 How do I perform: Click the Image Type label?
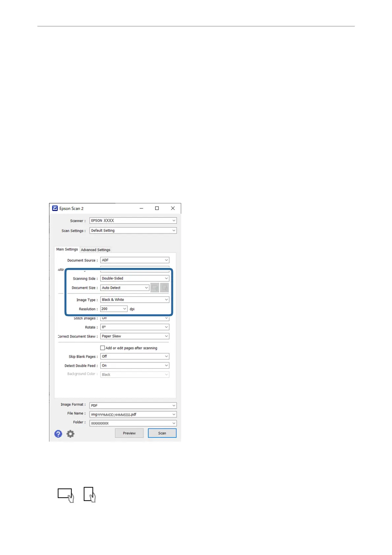tap(87, 300)
